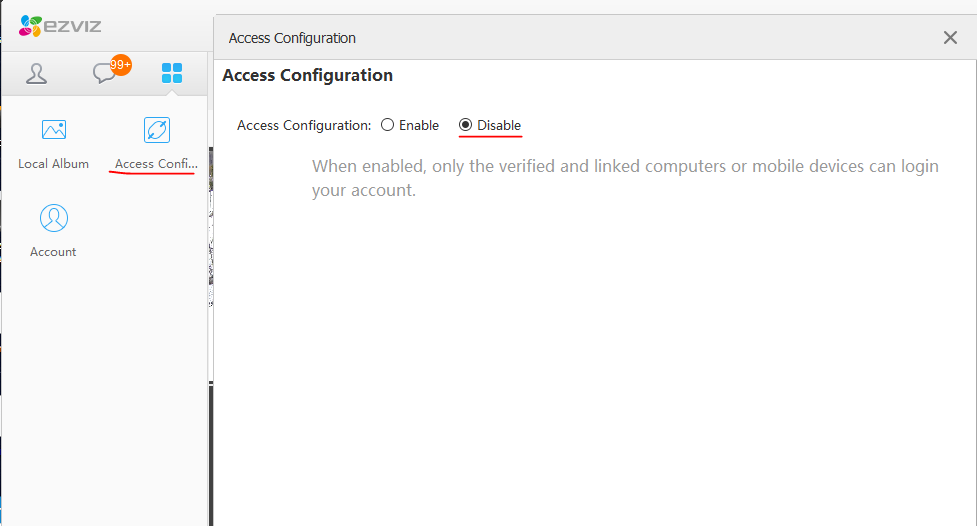Click the 'Access Configuration:' field label

[x=304, y=125]
